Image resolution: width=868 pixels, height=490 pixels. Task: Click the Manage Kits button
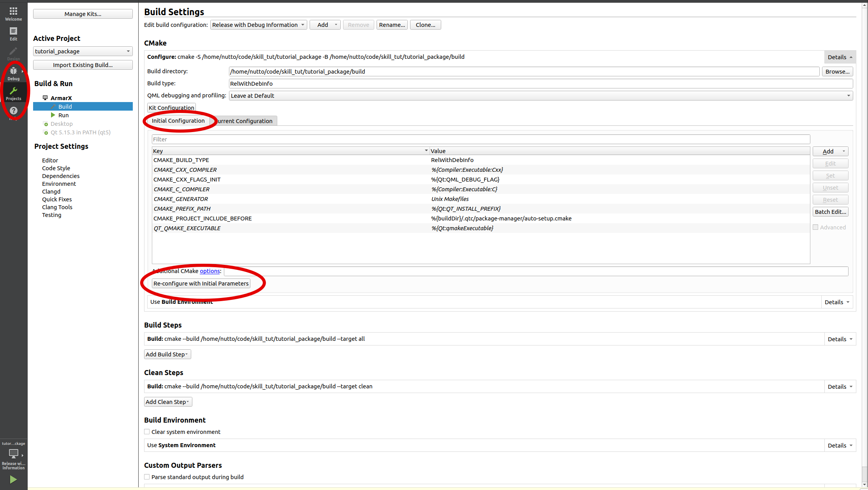[x=83, y=14]
